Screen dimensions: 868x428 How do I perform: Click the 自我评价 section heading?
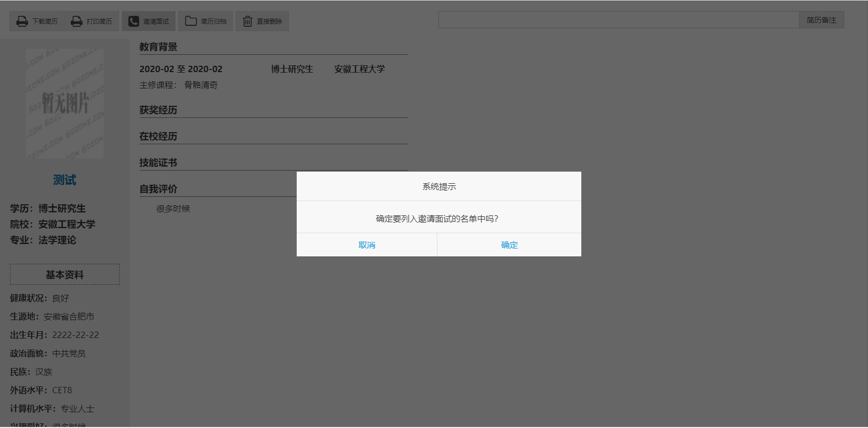[x=158, y=189]
